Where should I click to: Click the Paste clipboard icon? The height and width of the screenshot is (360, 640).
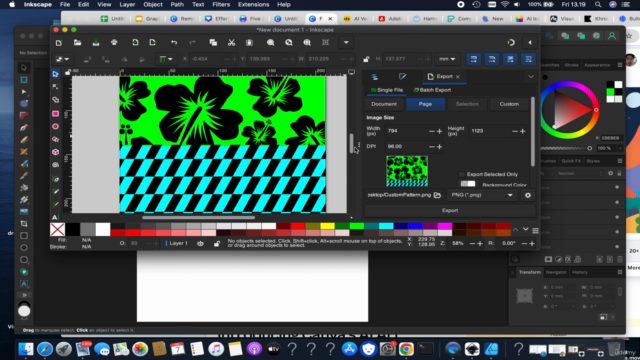click(249, 42)
